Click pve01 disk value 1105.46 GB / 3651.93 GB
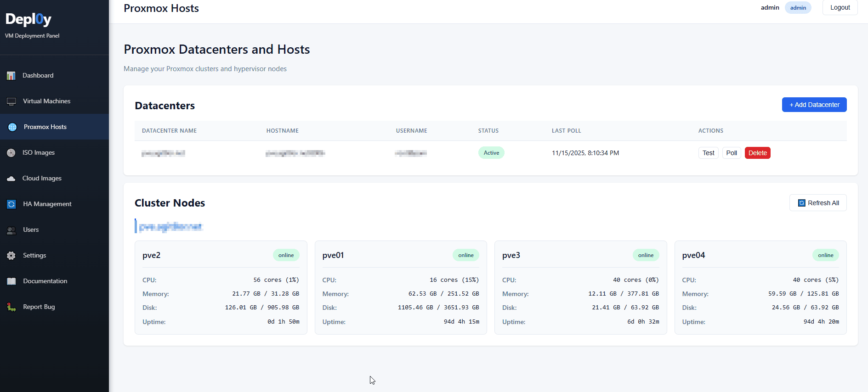This screenshot has height=392, width=868. coord(438,308)
